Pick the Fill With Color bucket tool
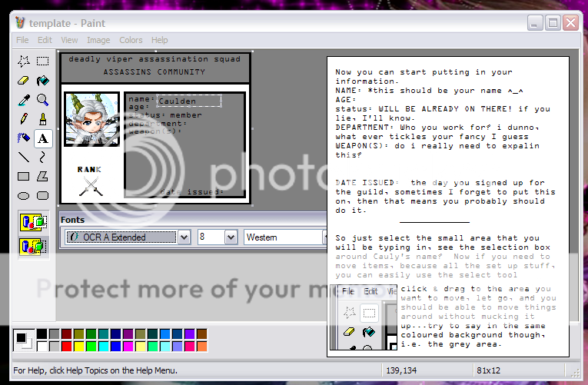Image resolution: width=588 pixels, height=385 pixels. 43,81
